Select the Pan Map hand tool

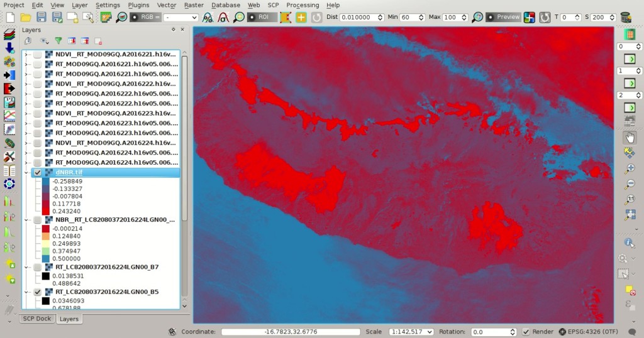coord(629,138)
